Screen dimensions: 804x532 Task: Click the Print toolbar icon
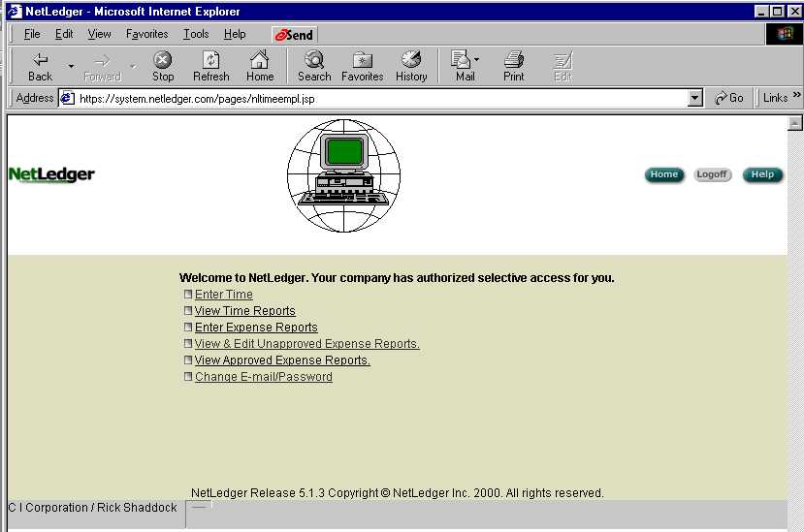click(513, 60)
